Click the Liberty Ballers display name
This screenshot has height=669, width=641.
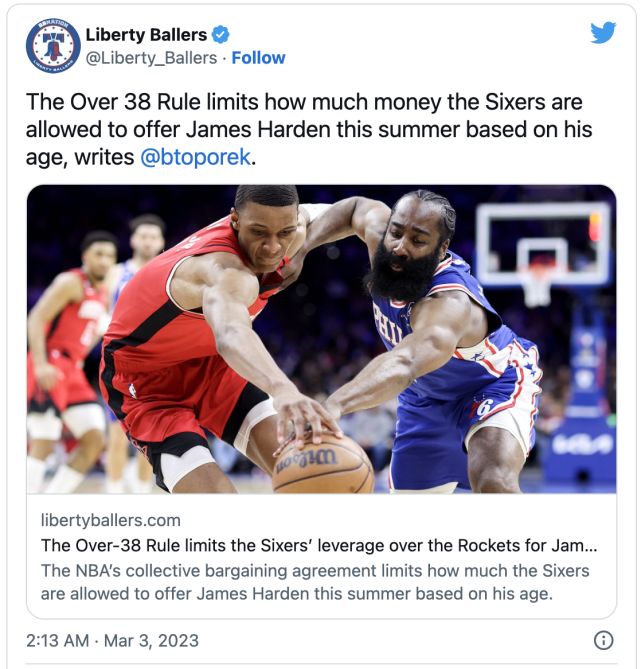tap(146, 35)
